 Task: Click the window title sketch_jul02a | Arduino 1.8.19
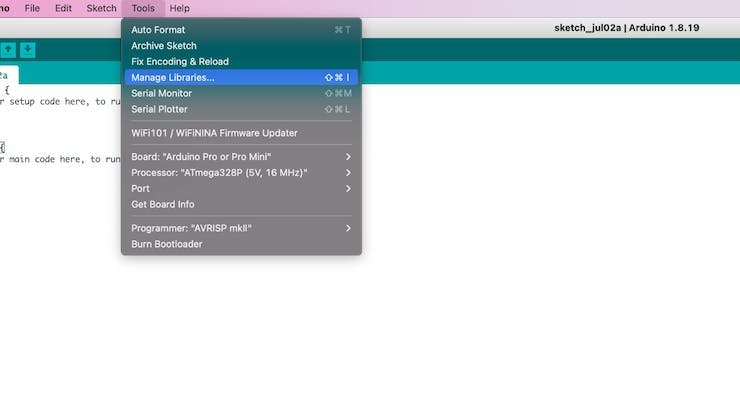click(626, 28)
